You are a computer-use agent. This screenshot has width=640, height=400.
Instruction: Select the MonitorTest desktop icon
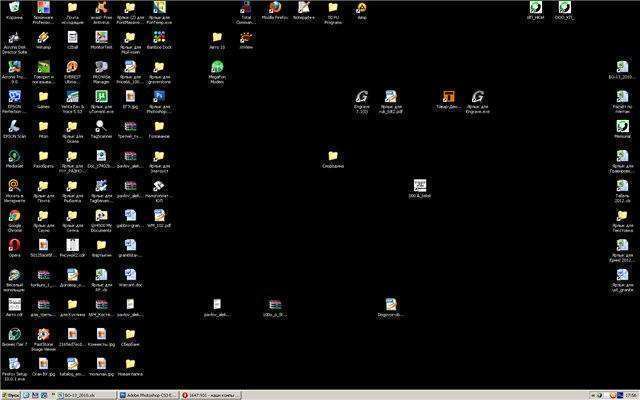click(101, 40)
